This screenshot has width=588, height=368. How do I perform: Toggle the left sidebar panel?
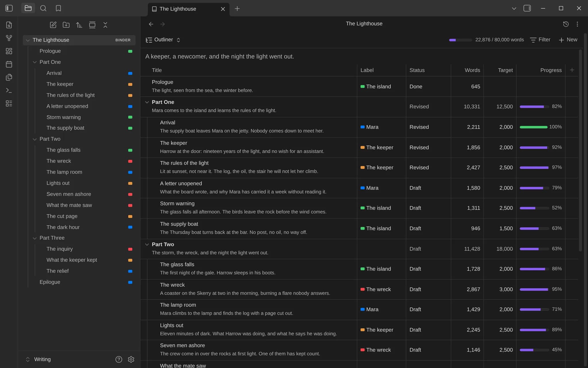9,8
